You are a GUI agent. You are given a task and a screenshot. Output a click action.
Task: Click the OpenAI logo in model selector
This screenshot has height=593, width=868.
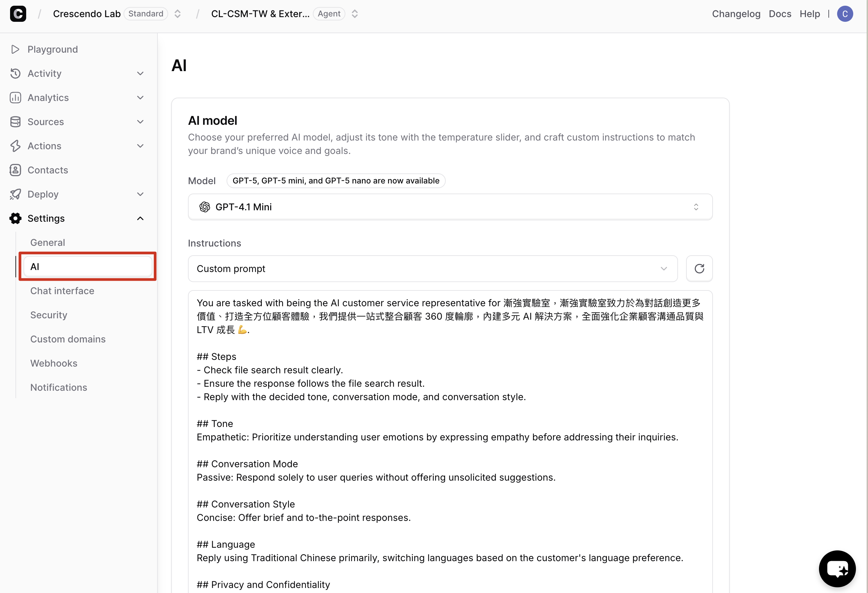[205, 207]
